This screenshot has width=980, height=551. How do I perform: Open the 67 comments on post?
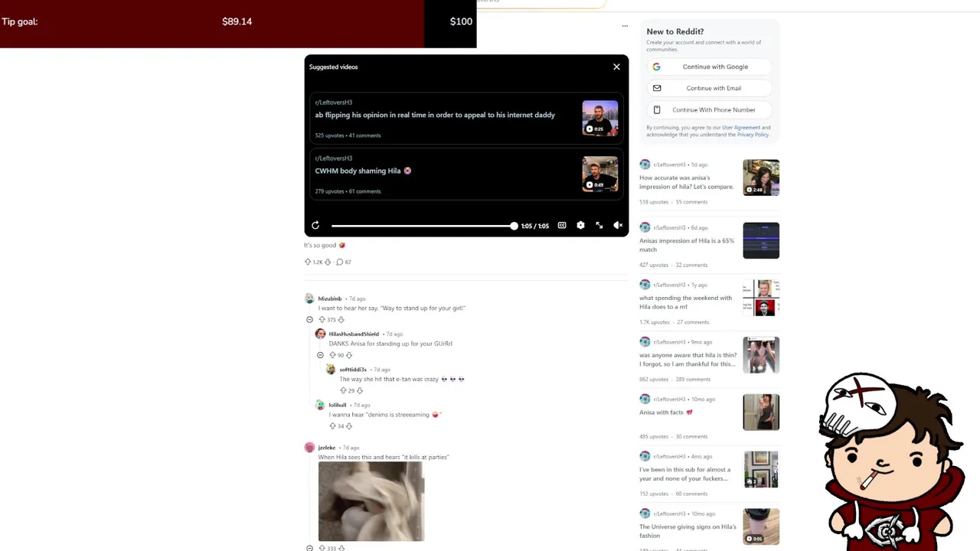pos(344,262)
